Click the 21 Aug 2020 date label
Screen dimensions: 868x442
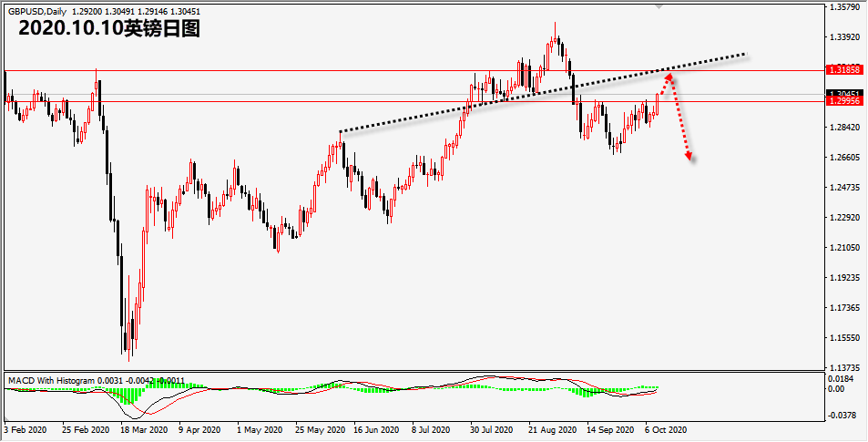(x=552, y=430)
